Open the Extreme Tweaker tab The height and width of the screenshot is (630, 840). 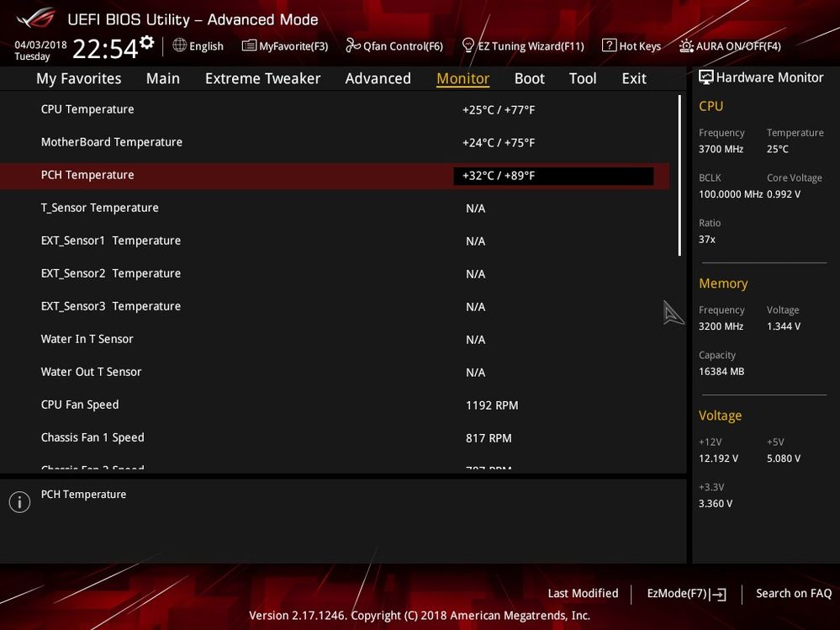[263, 79]
